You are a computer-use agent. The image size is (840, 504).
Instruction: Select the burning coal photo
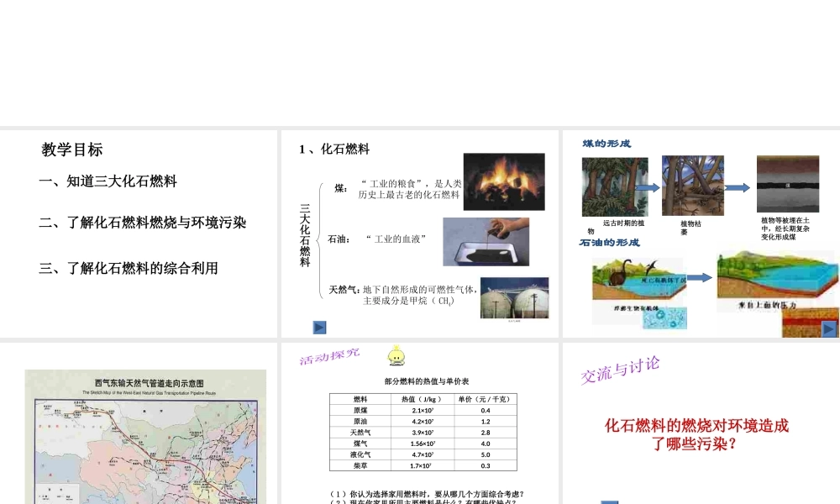(504, 181)
